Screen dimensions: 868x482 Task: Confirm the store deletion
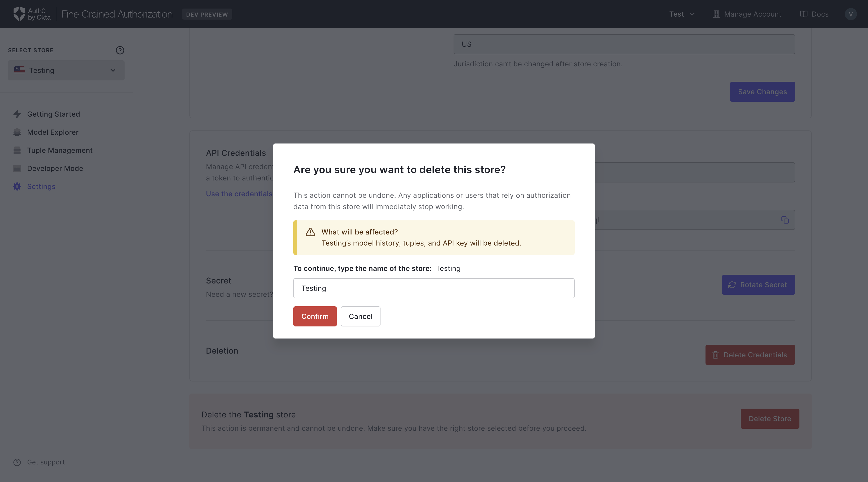click(x=315, y=316)
